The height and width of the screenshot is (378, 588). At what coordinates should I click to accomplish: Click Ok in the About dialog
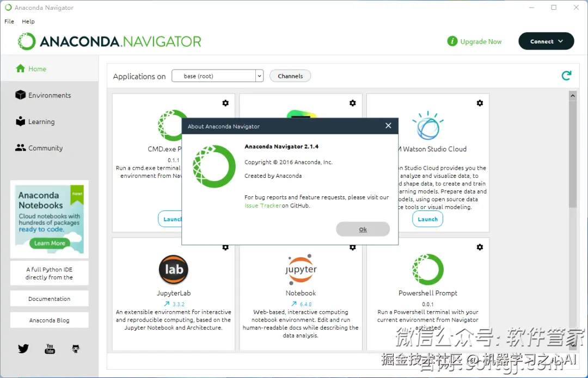pos(363,230)
